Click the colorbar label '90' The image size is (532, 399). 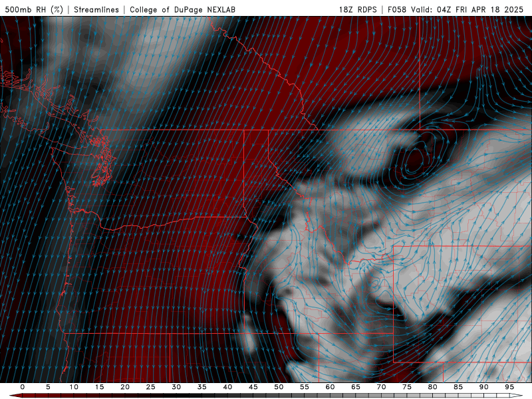coord(483,387)
